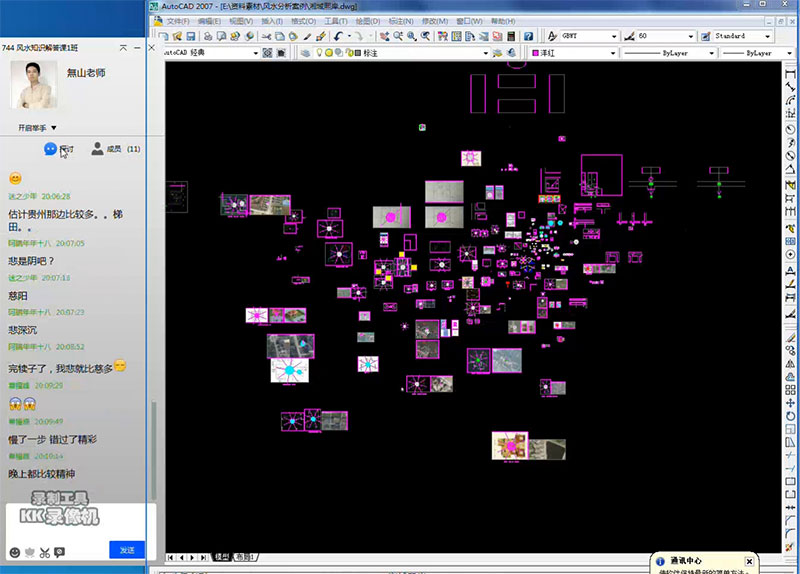Open the dimension style 60 dropdown

[691, 36]
